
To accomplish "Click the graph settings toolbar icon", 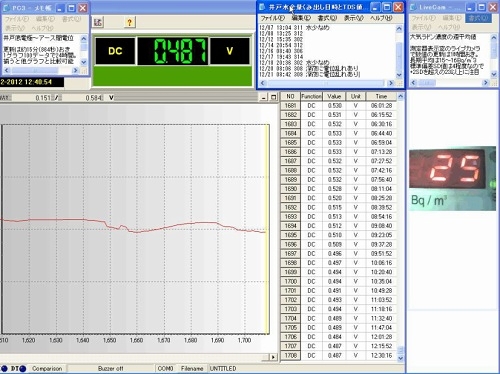I will click(98, 22).
